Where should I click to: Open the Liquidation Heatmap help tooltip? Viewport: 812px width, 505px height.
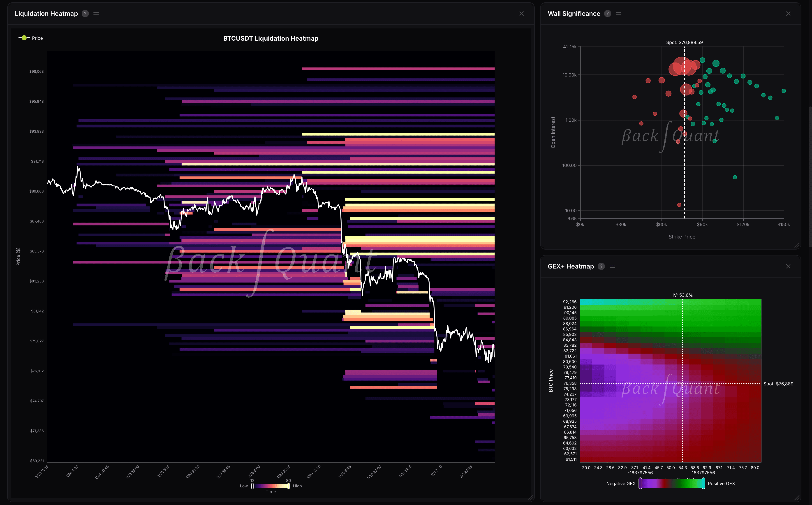tap(85, 13)
